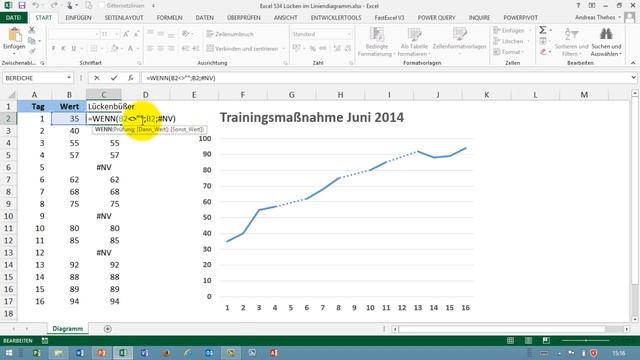
Task: Cancel formula entry with the X icon
Action: point(97,78)
